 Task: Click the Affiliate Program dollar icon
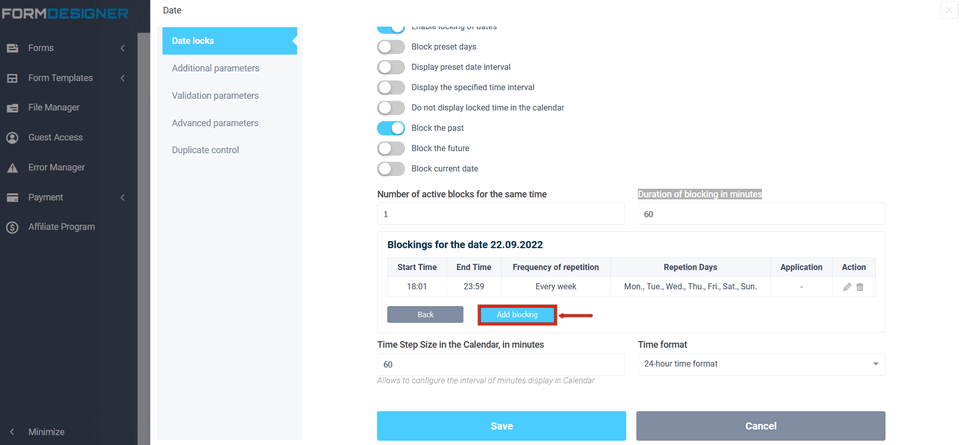click(x=12, y=227)
